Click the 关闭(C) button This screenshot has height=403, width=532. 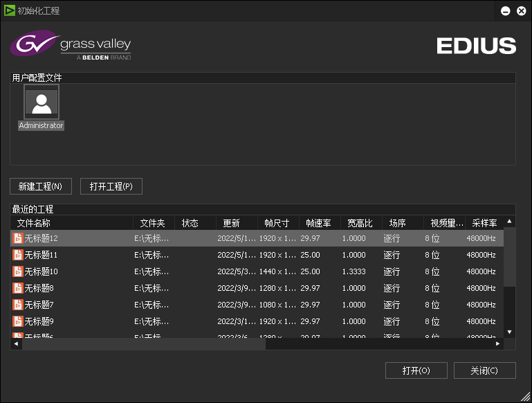485,370
